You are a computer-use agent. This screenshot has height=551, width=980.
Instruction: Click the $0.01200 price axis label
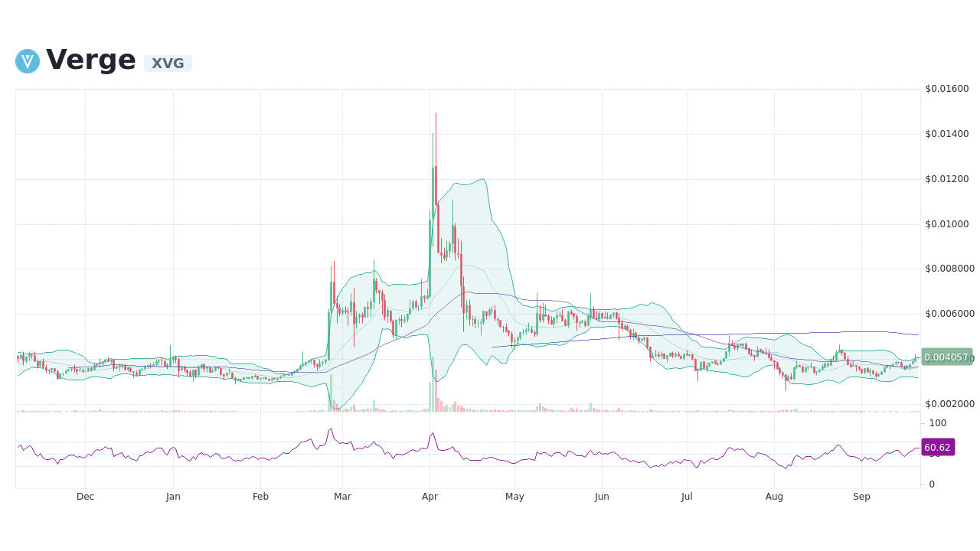(x=947, y=179)
